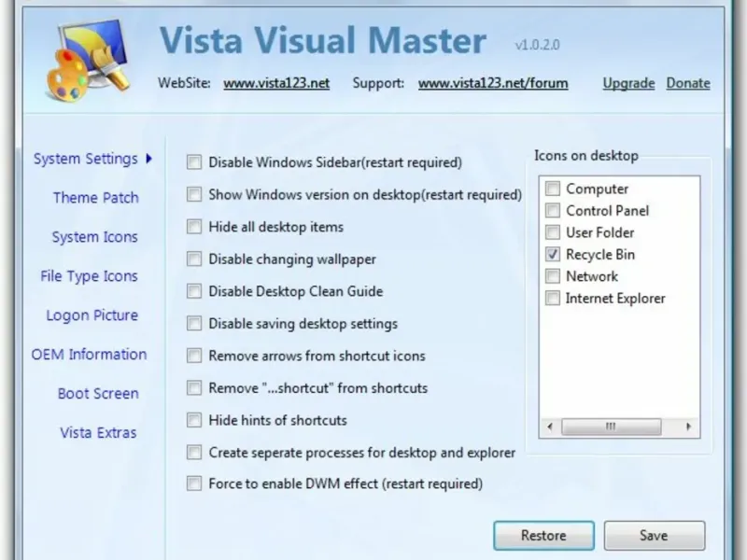This screenshot has height=560, width=747.
Task: Click the v1.0.2.0 version label
Action: click(x=538, y=45)
